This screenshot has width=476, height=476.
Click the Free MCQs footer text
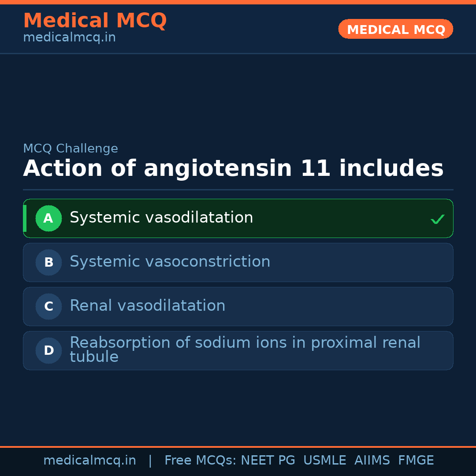pyautogui.click(x=200, y=461)
